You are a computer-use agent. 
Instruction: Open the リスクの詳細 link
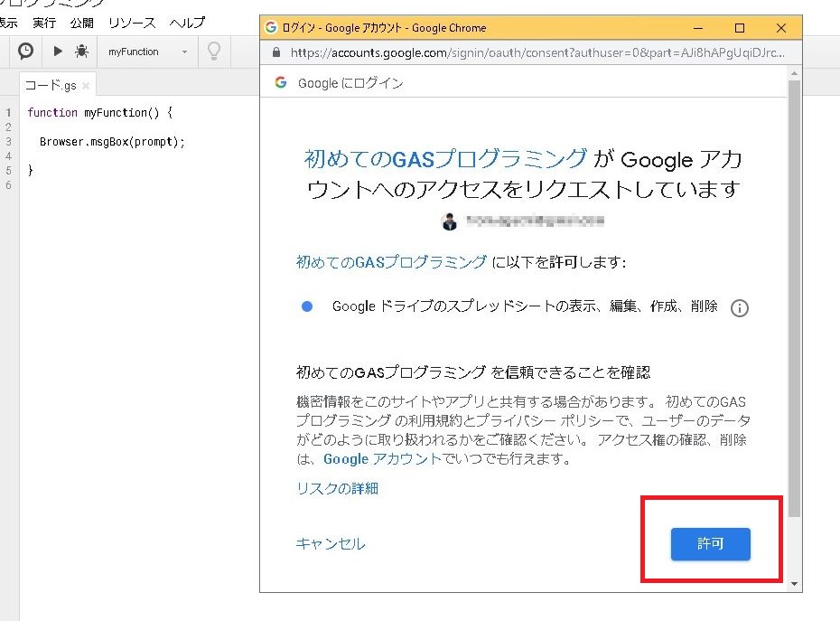click(337, 488)
